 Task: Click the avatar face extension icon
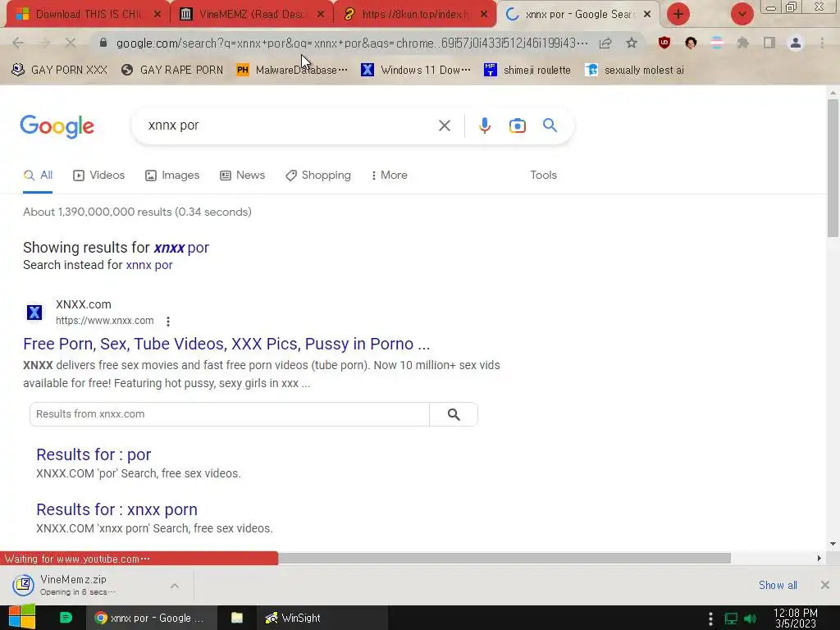(x=691, y=43)
